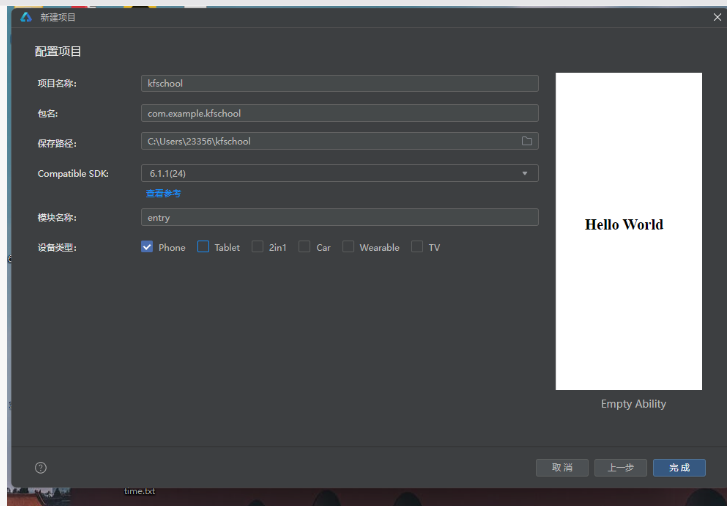Click the Empty Ability template label
This screenshot has height=506, width=727.
633,404
